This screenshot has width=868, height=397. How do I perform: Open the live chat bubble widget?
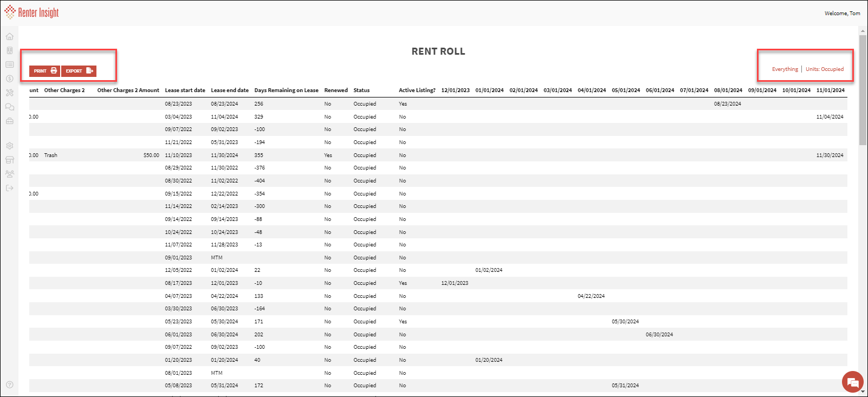tap(852, 382)
